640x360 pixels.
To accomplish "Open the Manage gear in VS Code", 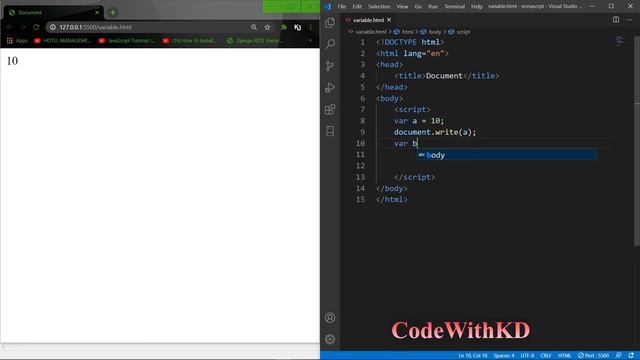I will [x=330, y=339].
